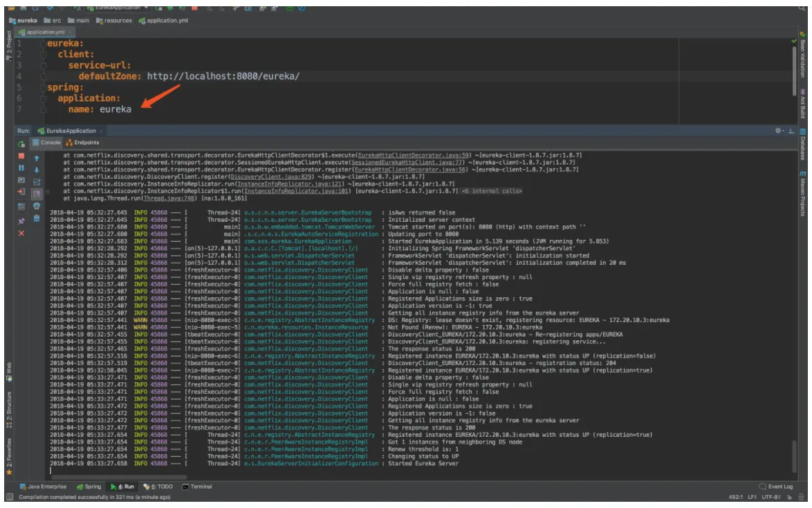Close the EurekaApplication run tab
Image resolution: width=812 pixels, height=508 pixels.
(100, 131)
